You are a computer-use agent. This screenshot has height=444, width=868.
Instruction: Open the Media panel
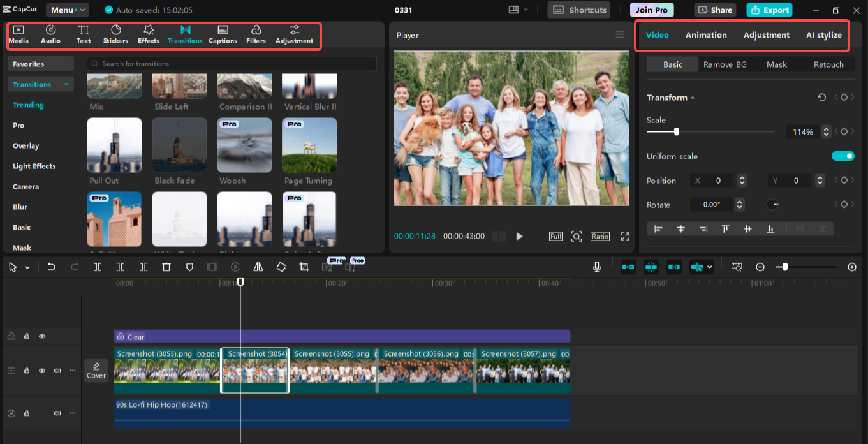point(18,34)
